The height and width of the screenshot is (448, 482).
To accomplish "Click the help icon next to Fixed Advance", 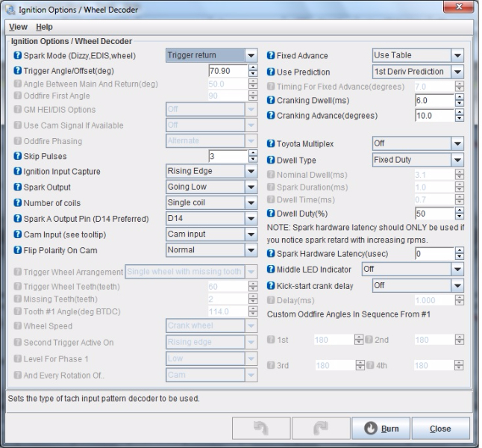I will (271, 56).
